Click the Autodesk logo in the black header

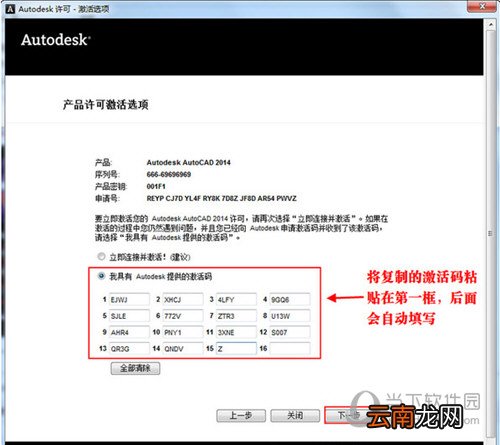pos(55,40)
